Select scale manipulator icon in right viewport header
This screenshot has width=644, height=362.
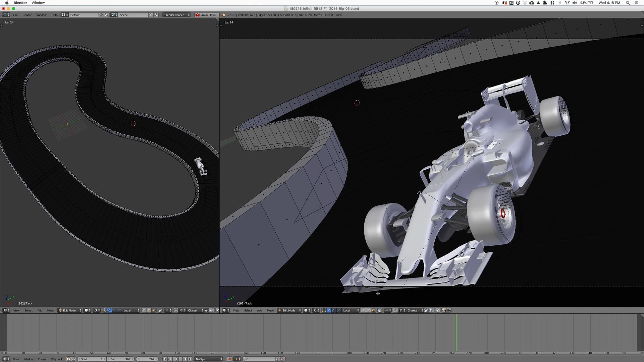coord(339,310)
